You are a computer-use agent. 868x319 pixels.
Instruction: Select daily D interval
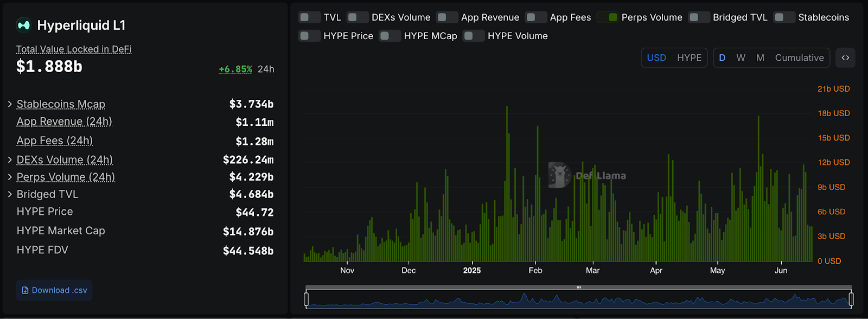[722, 58]
